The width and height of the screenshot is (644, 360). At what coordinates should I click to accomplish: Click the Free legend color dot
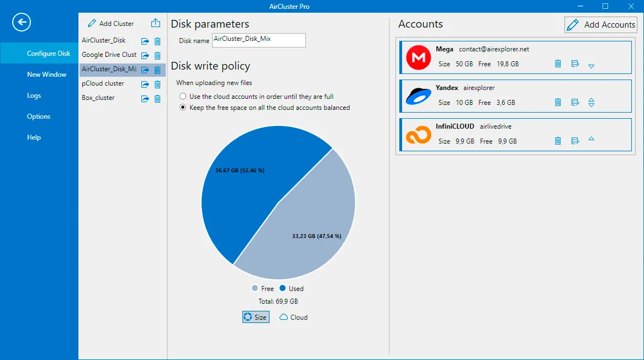[x=255, y=288]
